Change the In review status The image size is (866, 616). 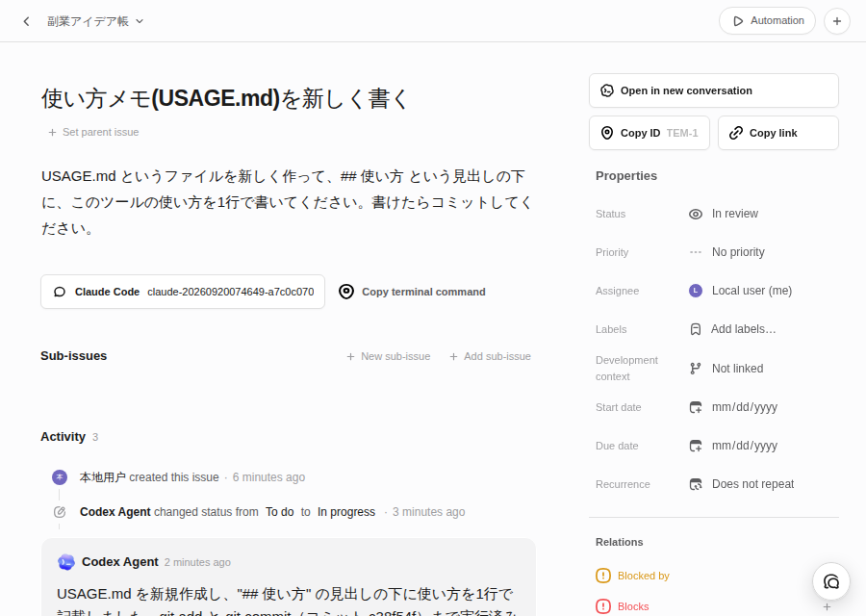click(x=724, y=214)
